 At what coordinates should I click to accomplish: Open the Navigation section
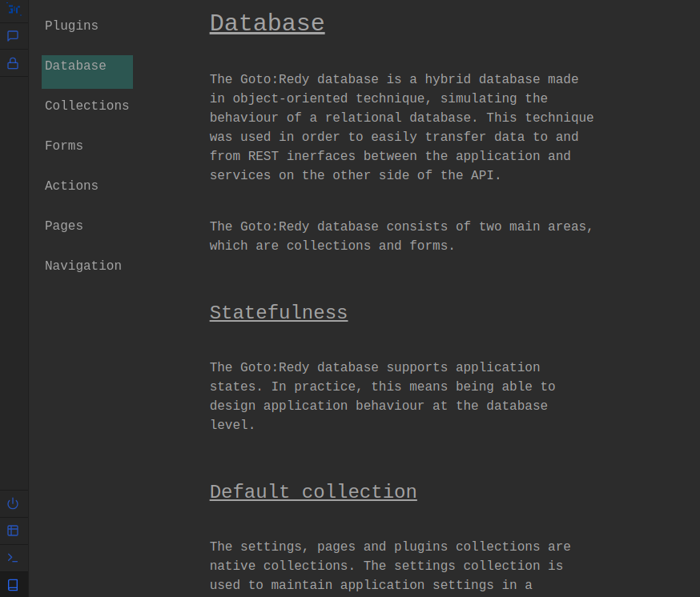coord(82,266)
